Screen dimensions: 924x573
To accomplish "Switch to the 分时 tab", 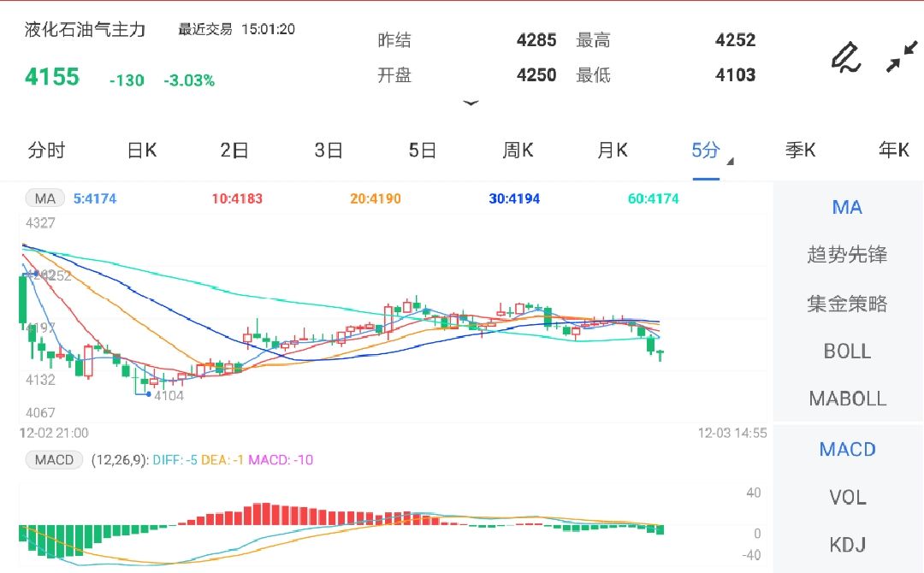I will (x=46, y=151).
